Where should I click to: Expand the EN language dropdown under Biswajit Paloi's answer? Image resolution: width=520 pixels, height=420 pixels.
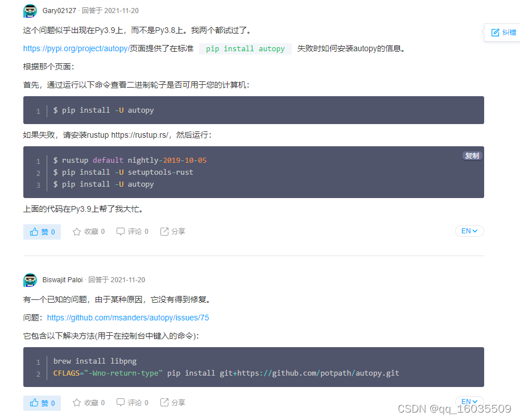[x=469, y=401]
